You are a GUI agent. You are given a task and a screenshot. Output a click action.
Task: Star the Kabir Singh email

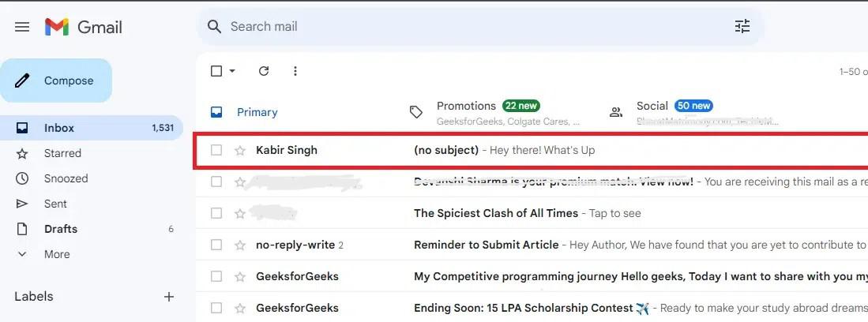tap(240, 150)
